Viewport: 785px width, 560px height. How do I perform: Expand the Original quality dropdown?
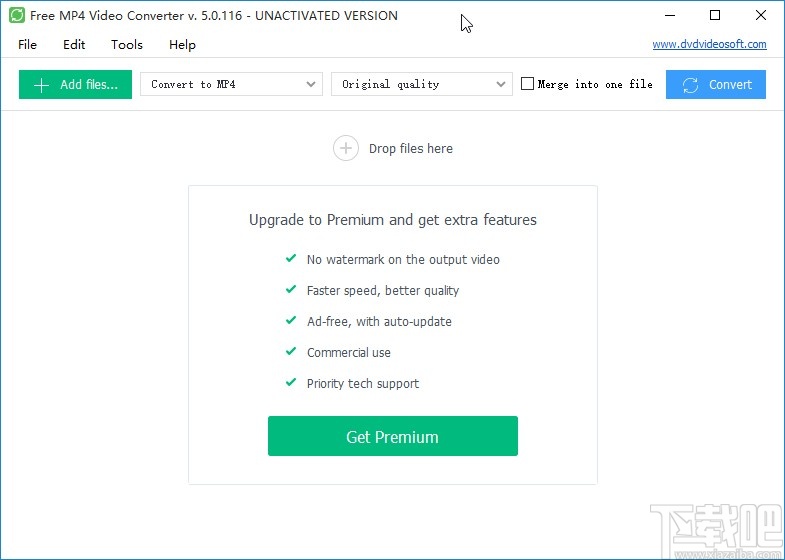(422, 84)
